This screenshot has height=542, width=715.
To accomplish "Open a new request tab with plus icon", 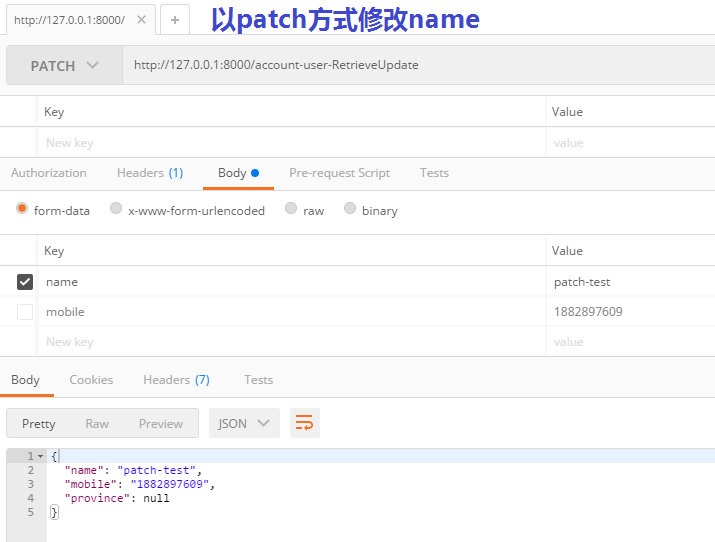I will click(175, 20).
